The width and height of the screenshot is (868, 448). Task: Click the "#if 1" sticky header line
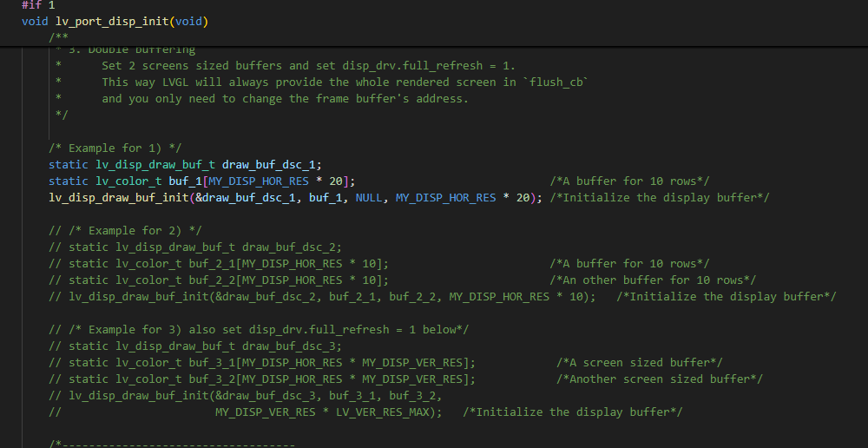coord(38,5)
